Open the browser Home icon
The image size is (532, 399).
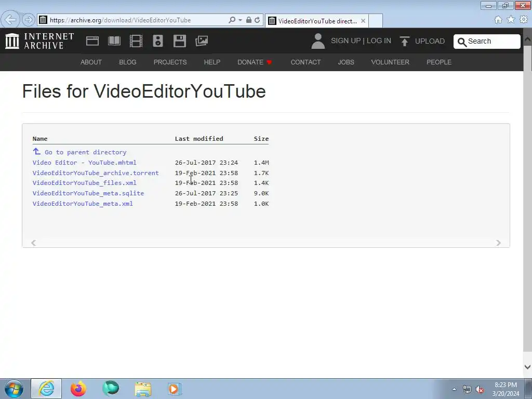498,20
